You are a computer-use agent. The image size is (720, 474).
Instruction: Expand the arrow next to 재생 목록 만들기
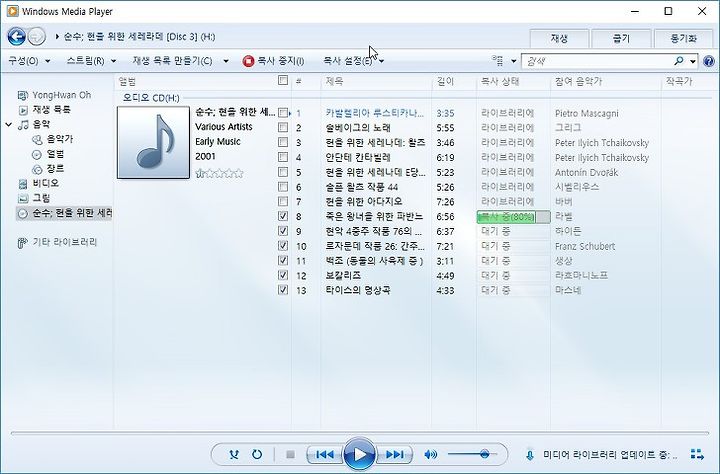pos(226,61)
